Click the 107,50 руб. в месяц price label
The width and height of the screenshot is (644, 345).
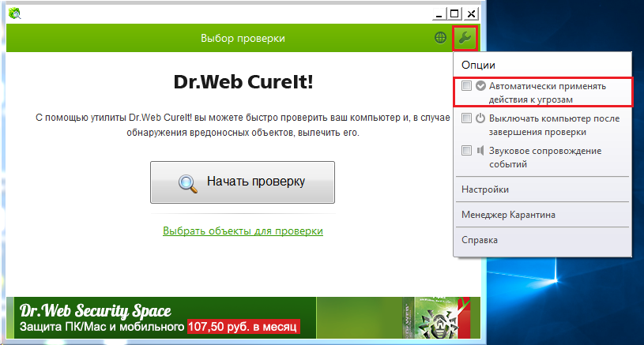243,327
